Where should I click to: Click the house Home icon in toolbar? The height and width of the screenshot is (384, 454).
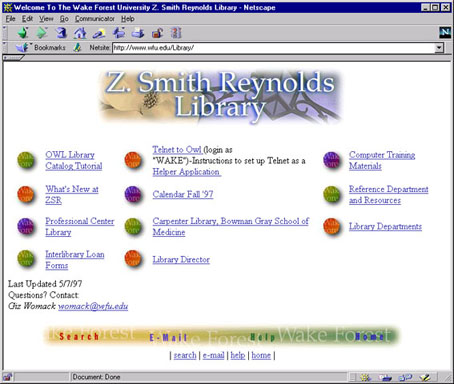click(x=80, y=33)
